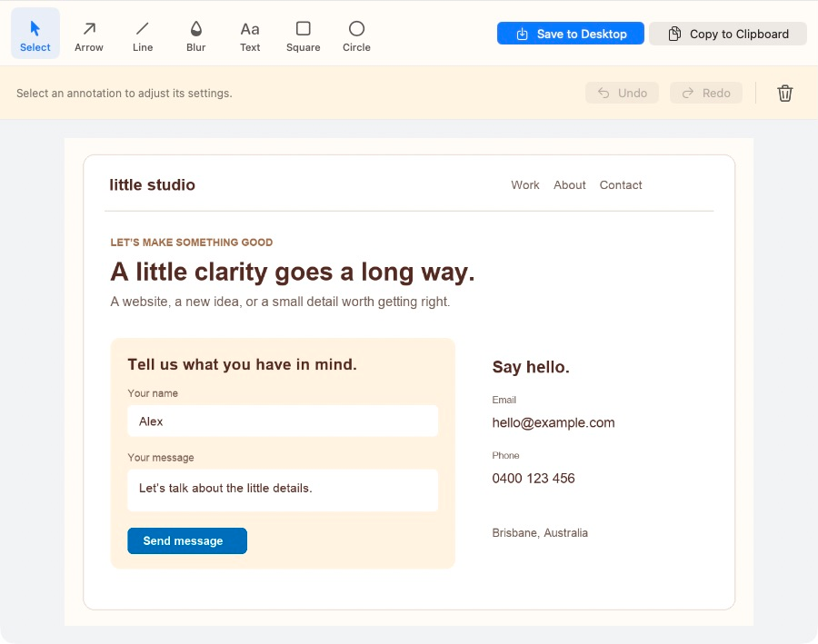Click the Tell us what you have in mind heading

242,364
